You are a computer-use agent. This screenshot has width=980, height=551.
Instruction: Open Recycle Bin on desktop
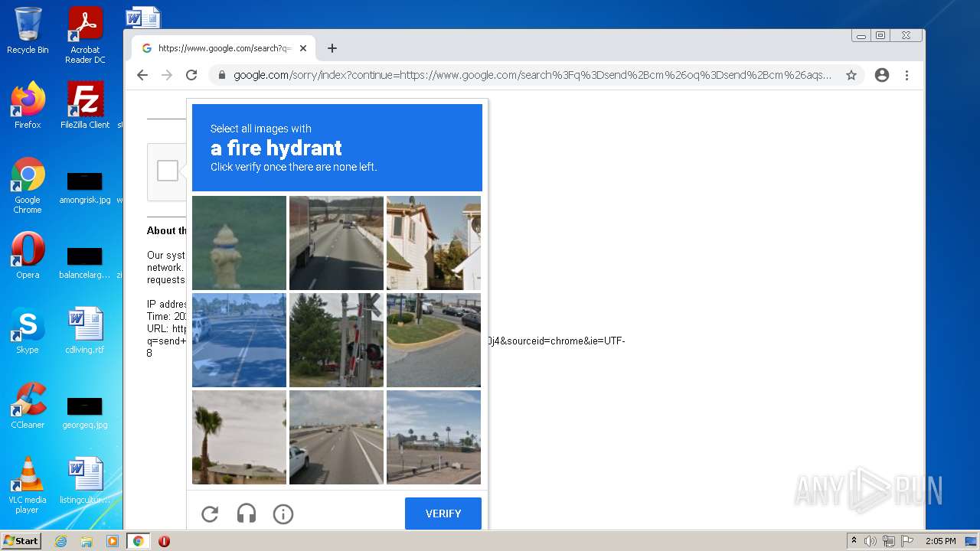(28, 31)
